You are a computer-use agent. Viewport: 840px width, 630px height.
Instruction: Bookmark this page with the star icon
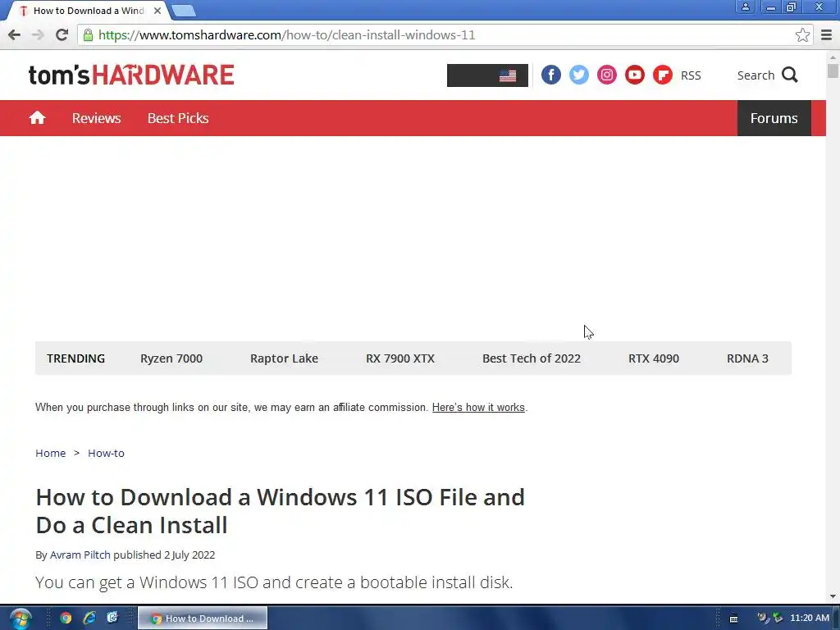[802, 35]
